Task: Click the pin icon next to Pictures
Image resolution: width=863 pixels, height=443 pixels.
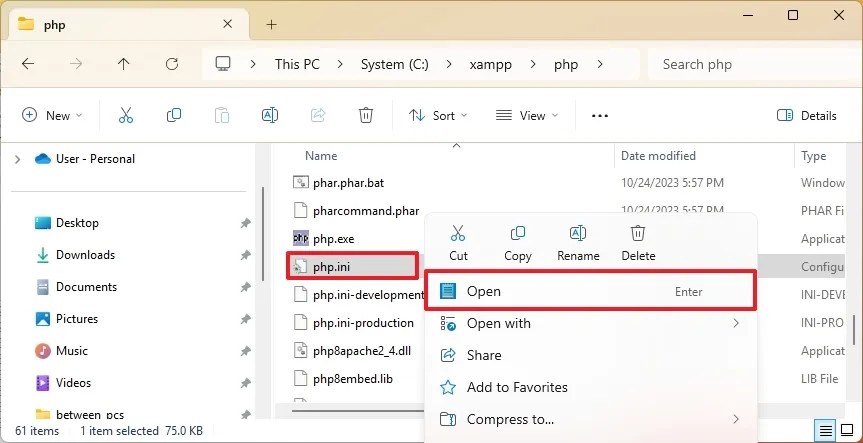Action: (245, 319)
